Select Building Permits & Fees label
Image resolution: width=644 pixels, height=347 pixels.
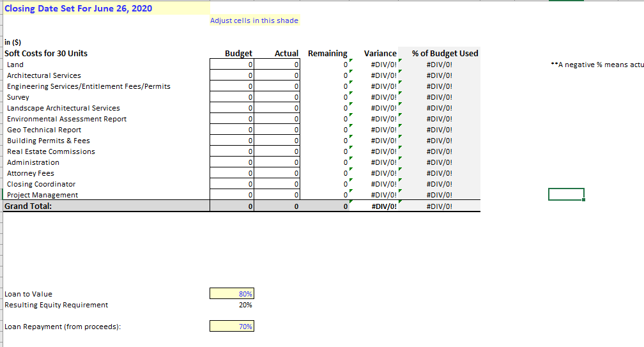pyautogui.click(x=49, y=141)
